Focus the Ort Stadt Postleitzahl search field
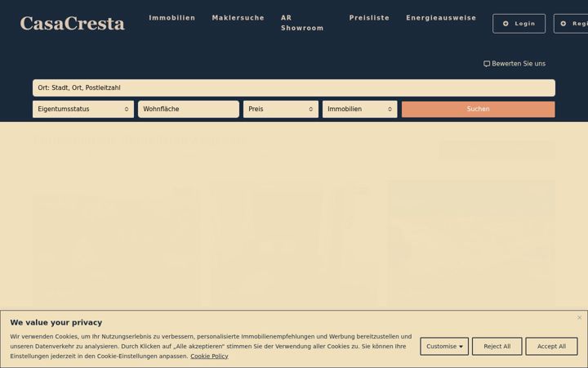This screenshot has width=588, height=368. [x=294, y=88]
